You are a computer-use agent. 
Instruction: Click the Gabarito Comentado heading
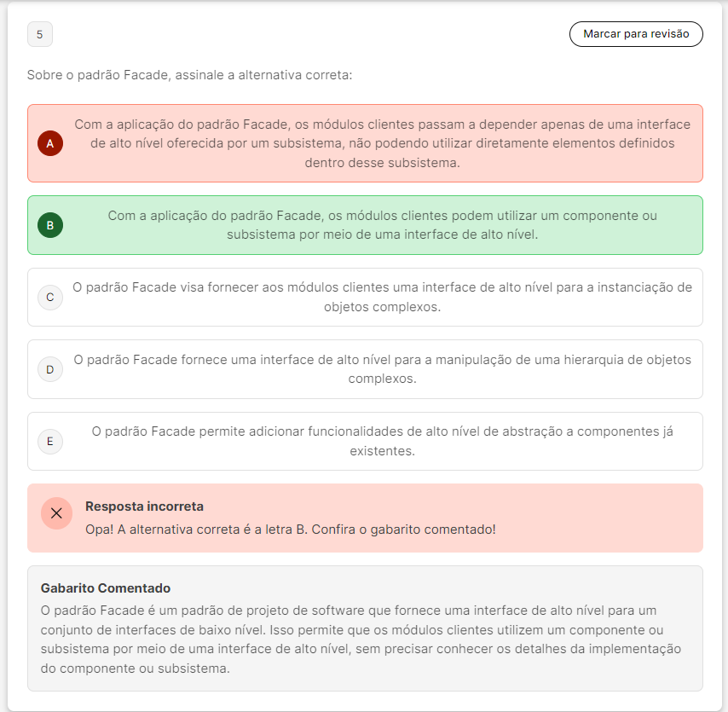[x=106, y=588]
